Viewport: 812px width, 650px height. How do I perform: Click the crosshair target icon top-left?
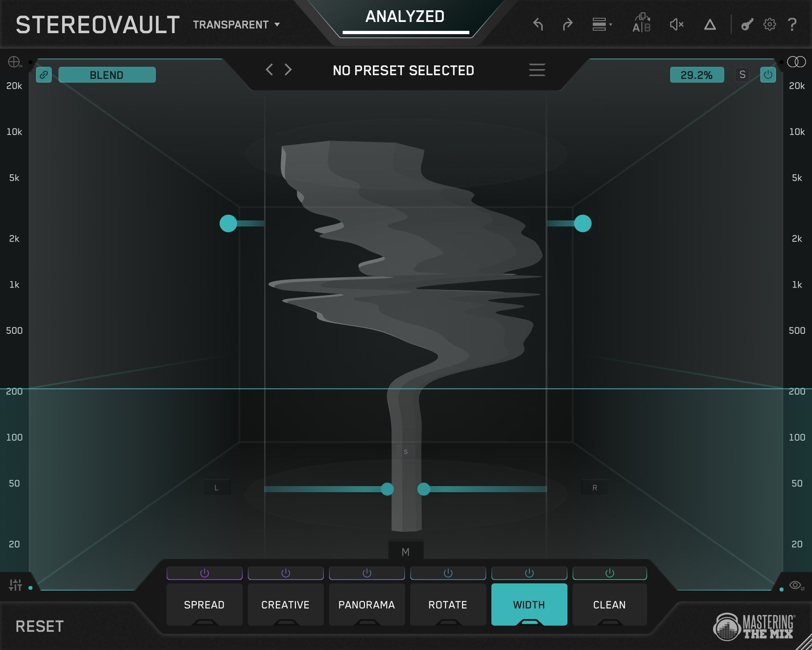(14, 62)
